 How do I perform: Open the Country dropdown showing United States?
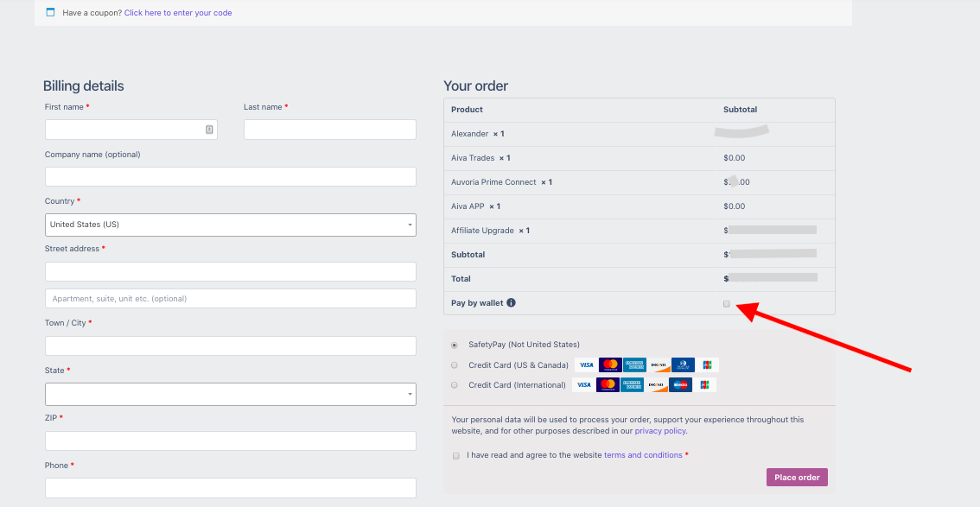pyautogui.click(x=231, y=225)
